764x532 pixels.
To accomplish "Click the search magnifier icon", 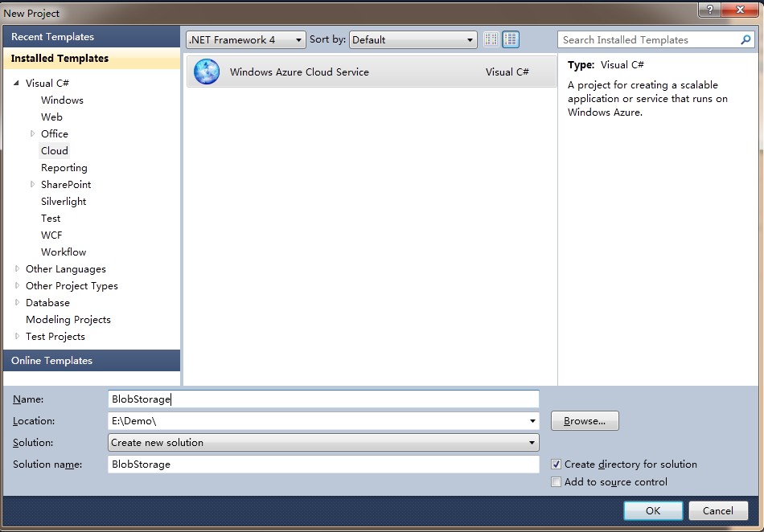I will [x=746, y=39].
